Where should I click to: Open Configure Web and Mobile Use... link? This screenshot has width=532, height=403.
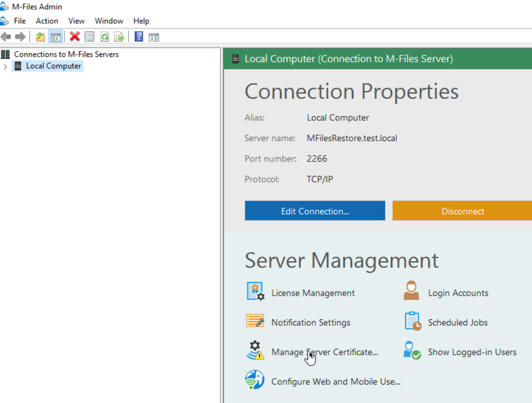click(x=336, y=381)
